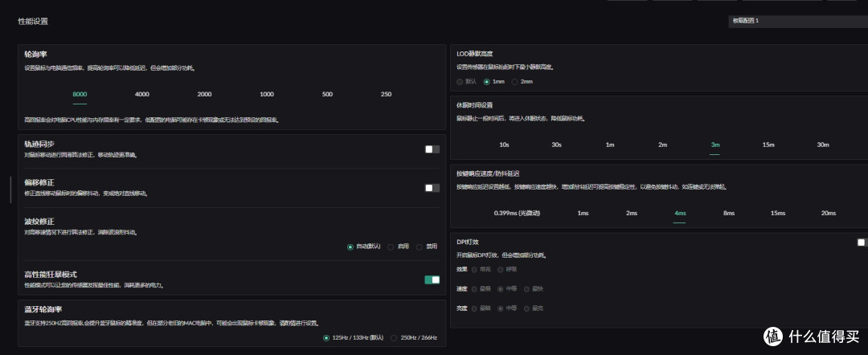Set DPI light 亮度 to 最亮

click(x=534, y=308)
